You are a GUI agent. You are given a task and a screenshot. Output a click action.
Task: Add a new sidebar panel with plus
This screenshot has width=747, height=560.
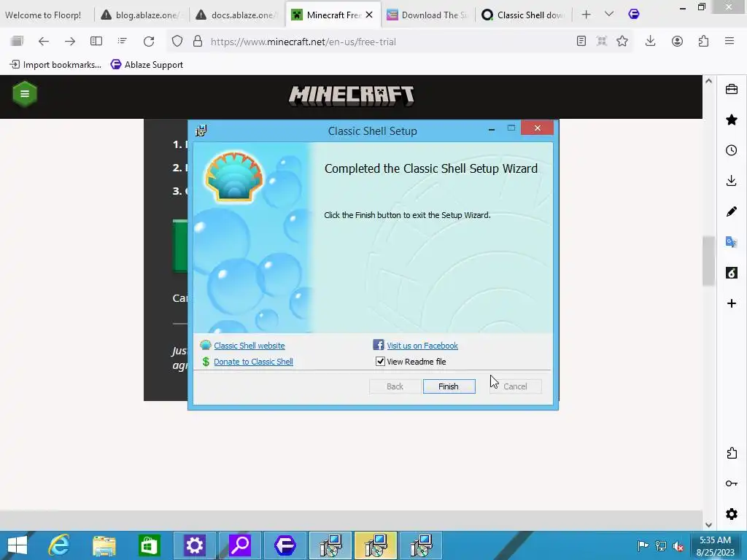pyautogui.click(x=732, y=303)
